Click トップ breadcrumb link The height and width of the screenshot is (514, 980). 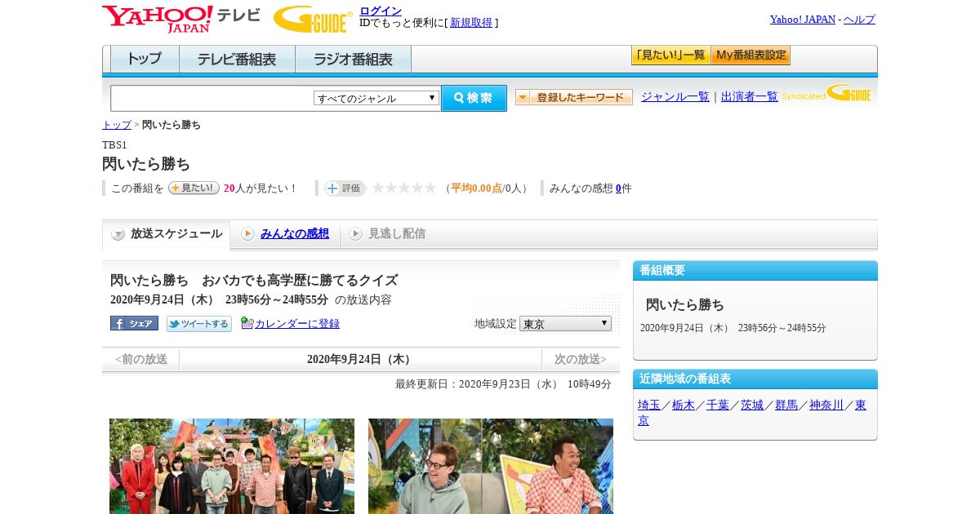[x=117, y=125]
